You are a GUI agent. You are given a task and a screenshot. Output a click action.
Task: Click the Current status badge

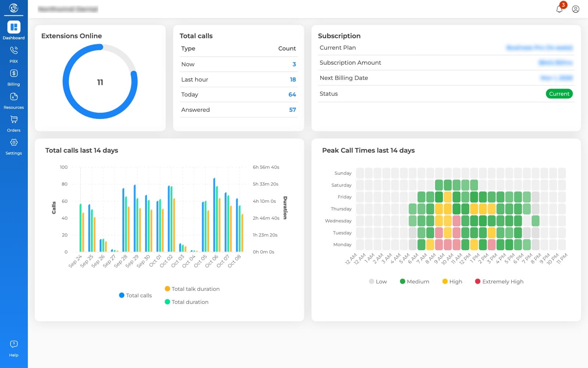point(559,94)
